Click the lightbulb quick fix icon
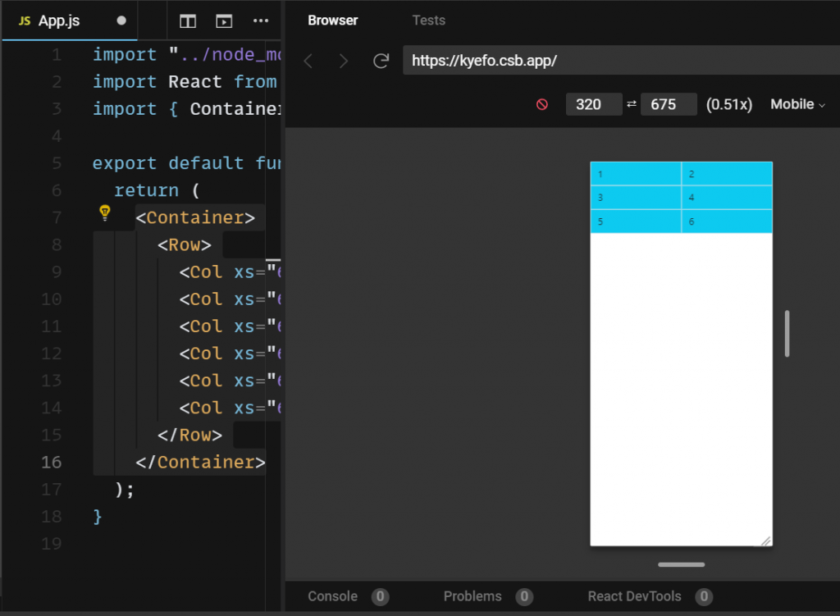The image size is (840, 616). tap(105, 212)
